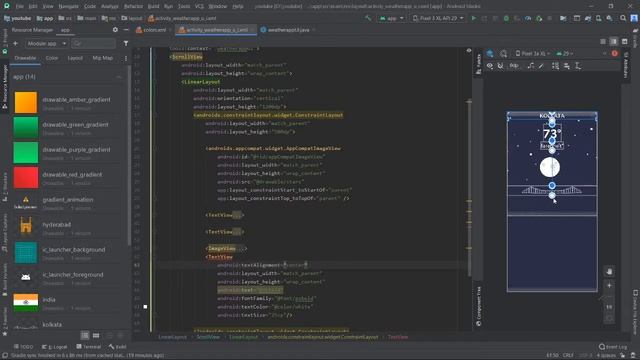Open the resource filter funnel
Image resolution: width=640 pixels, height=360 pixels.
pos(126,43)
